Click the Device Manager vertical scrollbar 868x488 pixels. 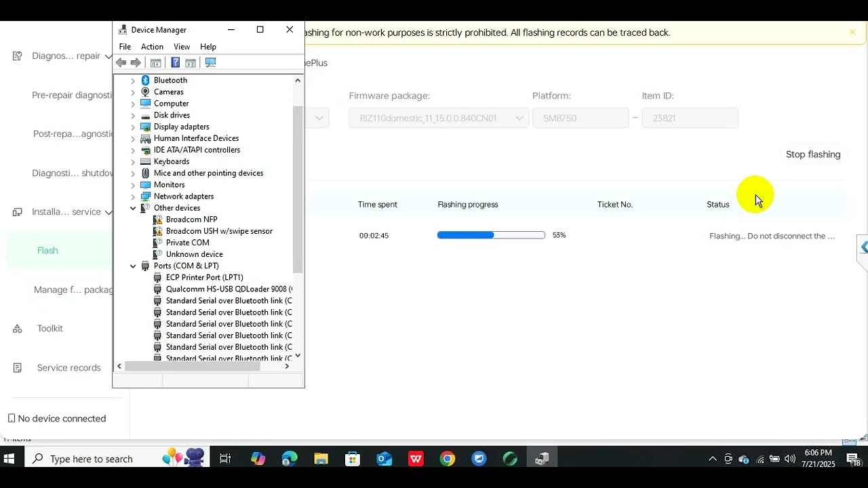[297, 190]
